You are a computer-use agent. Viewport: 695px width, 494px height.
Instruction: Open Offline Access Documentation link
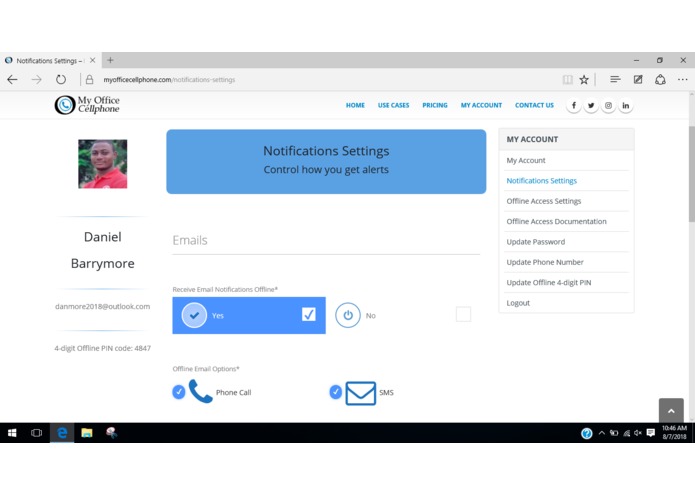pos(556,222)
